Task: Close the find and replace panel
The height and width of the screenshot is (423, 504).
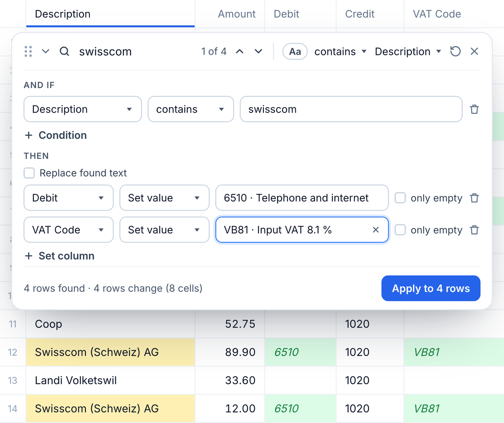Action: tap(474, 51)
